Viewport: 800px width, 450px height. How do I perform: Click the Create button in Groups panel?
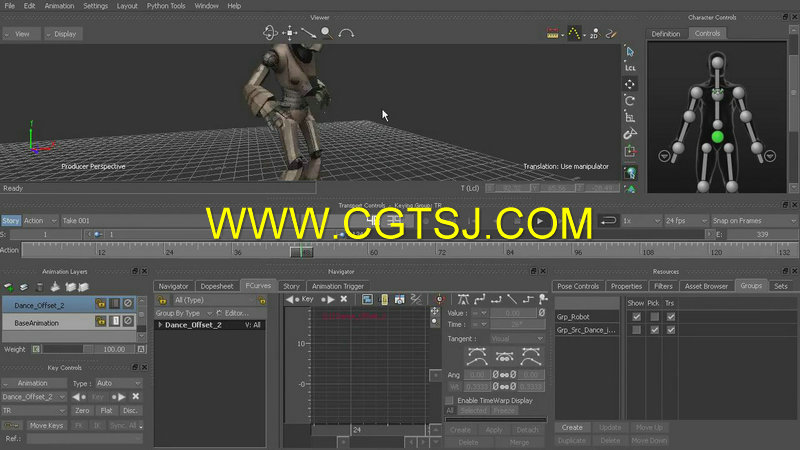coord(572,428)
